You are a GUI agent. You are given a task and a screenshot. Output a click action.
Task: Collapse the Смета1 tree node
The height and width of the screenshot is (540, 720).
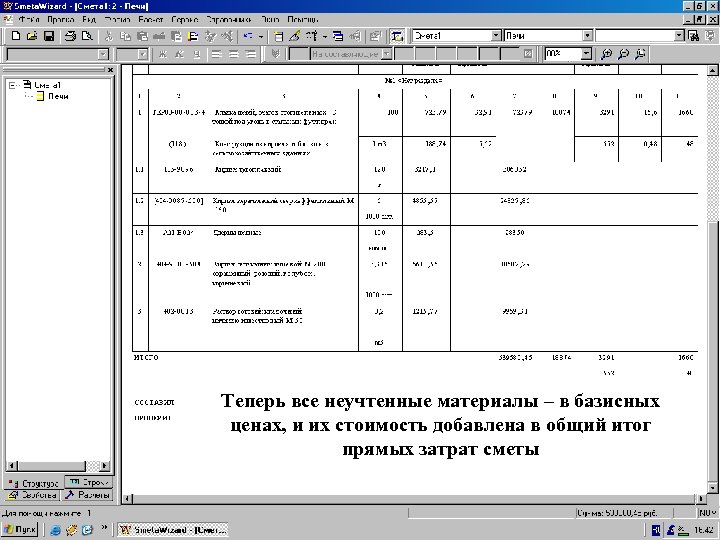click(x=12, y=85)
